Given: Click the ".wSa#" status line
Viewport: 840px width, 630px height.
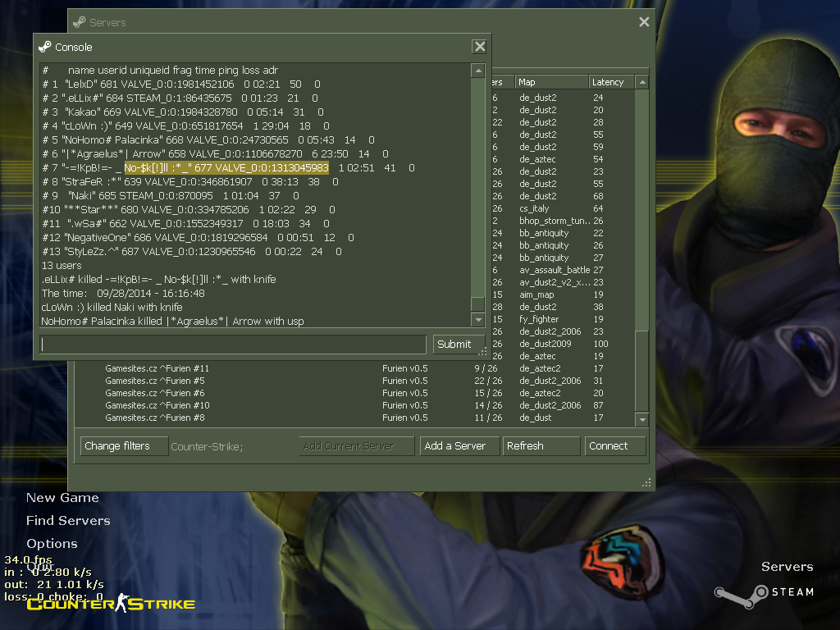Looking at the screenshot, I should pyautogui.click(x=185, y=223).
